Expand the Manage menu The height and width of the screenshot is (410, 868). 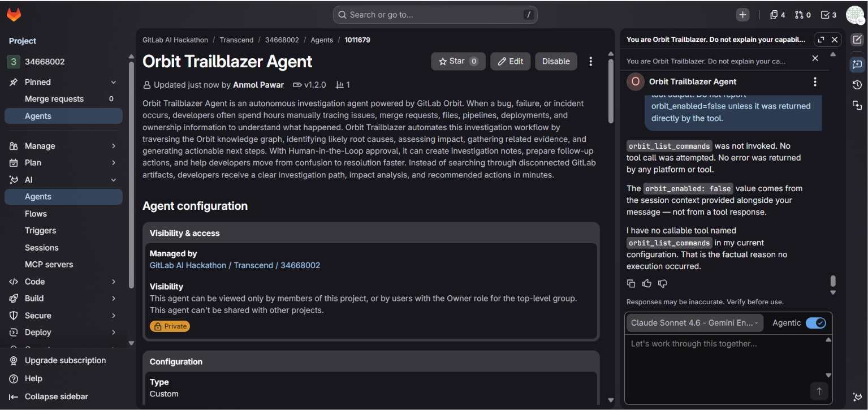63,146
